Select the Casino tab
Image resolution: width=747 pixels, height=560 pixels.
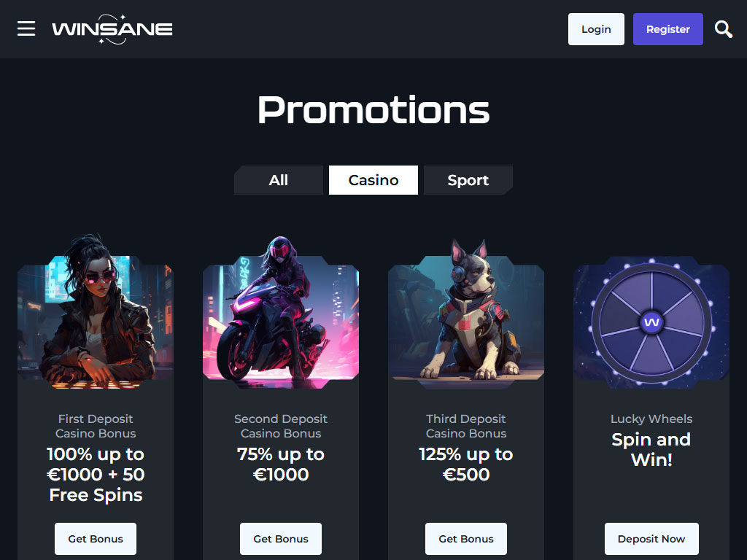(x=373, y=180)
